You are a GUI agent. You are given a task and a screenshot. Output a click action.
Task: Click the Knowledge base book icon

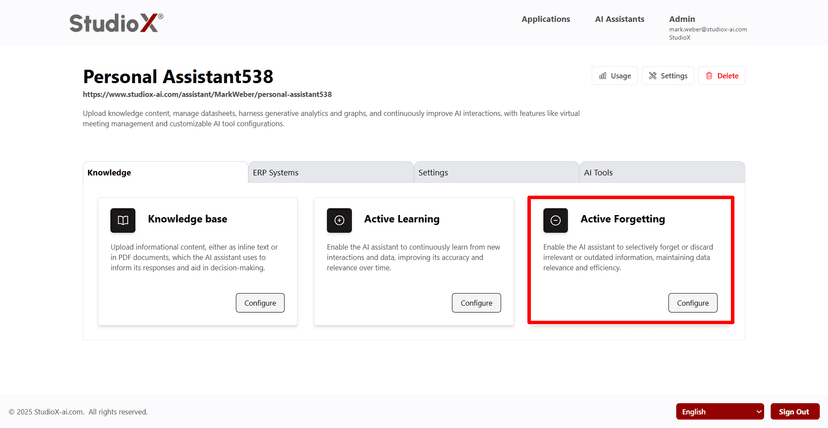tap(122, 220)
